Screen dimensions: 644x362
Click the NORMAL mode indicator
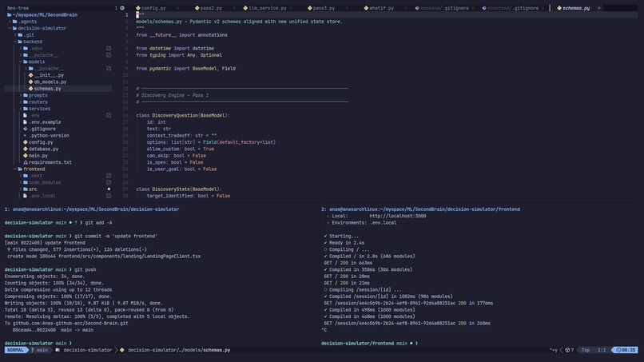click(x=15, y=350)
